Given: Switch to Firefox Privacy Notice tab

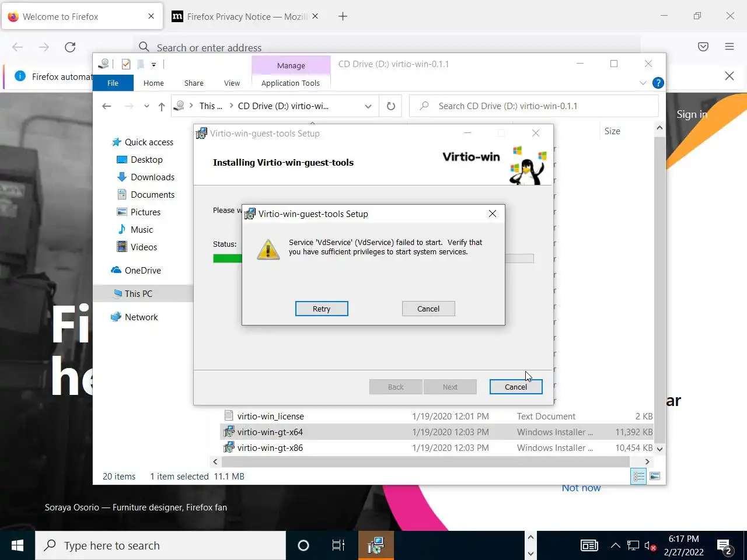Looking at the screenshot, I should [245, 16].
